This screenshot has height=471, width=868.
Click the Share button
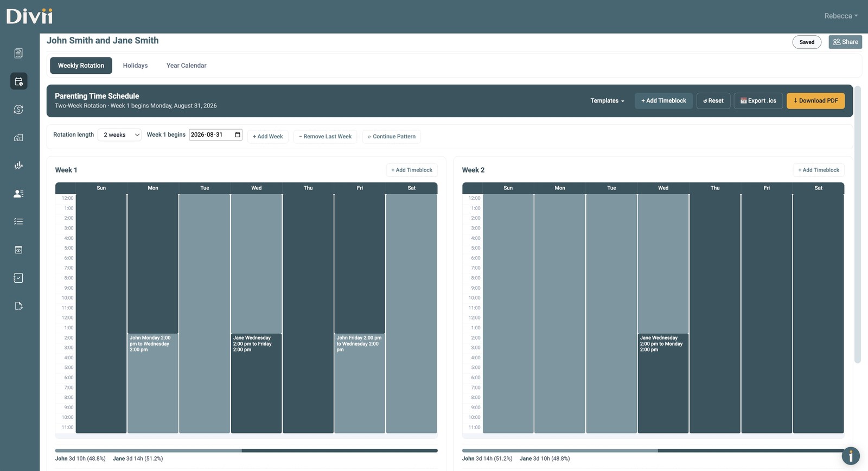pos(845,42)
